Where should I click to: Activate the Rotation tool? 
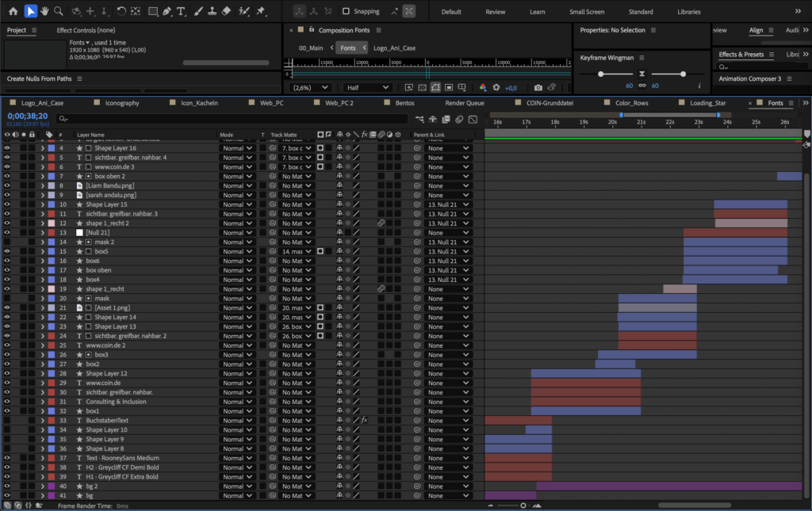point(121,11)
